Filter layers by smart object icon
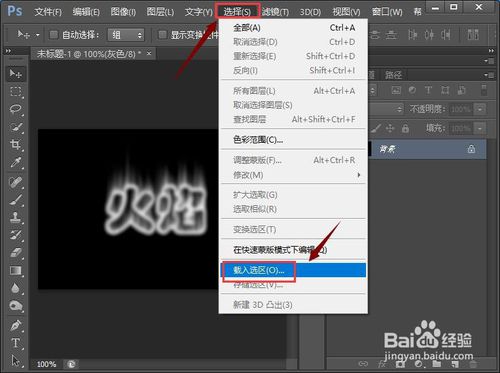Image resolution: width=500 pixels, height=373 pixels. (462, 90)
